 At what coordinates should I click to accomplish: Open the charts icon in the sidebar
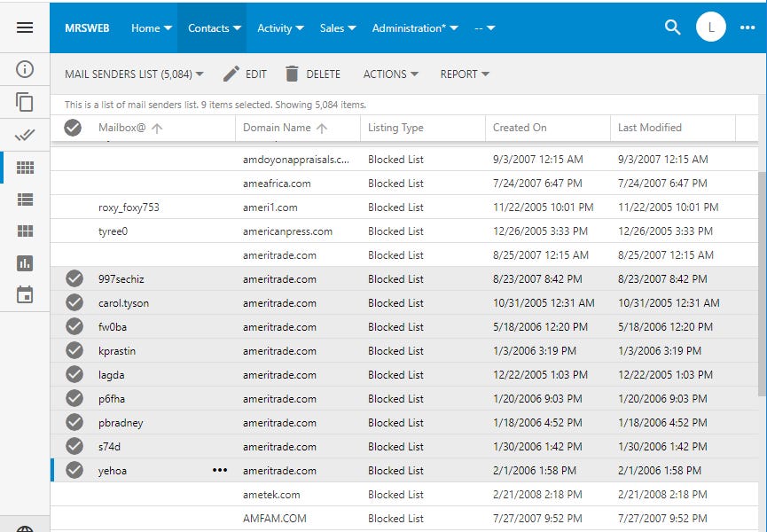coord(25,263)
